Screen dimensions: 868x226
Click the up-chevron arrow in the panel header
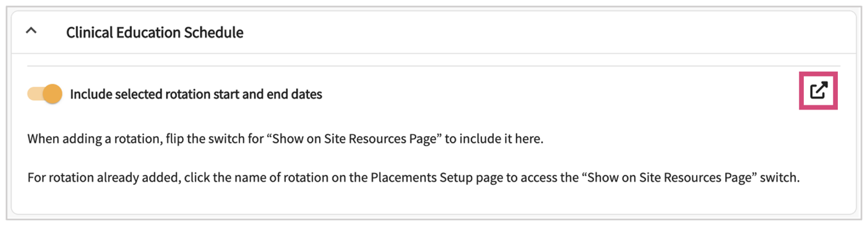32,32
